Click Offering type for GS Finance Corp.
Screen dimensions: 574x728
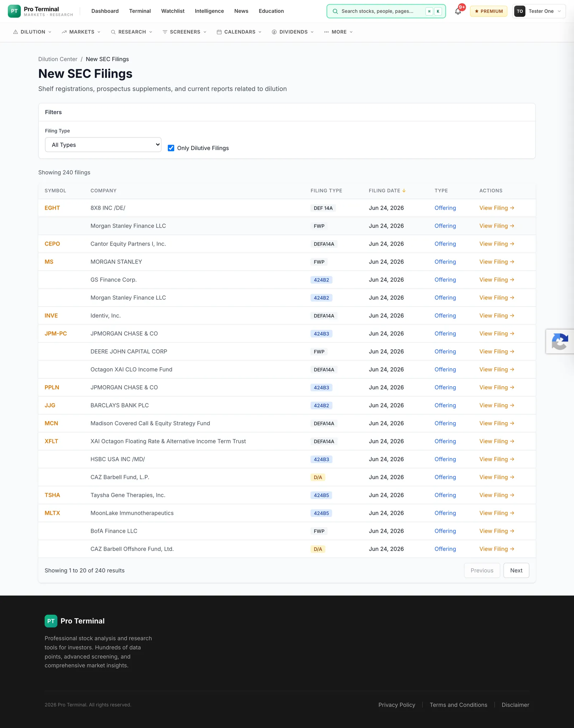tap(445, 280)
